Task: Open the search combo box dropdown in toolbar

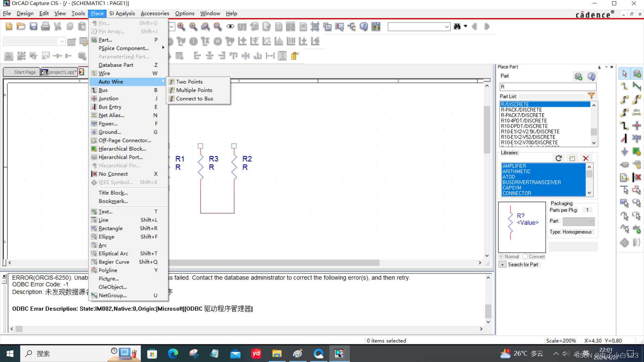Action: tap(447, 27)
